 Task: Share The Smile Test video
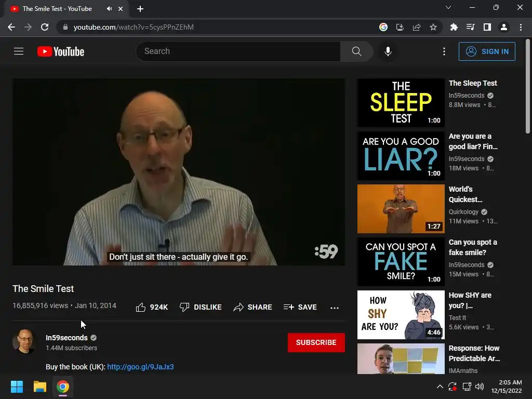[x=252, y=307]
